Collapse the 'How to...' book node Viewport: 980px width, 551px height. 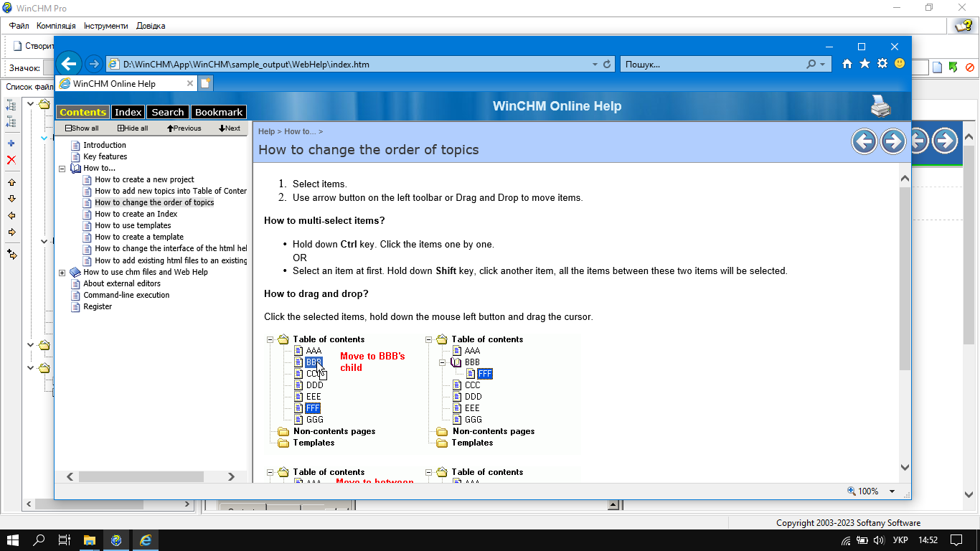62,169
